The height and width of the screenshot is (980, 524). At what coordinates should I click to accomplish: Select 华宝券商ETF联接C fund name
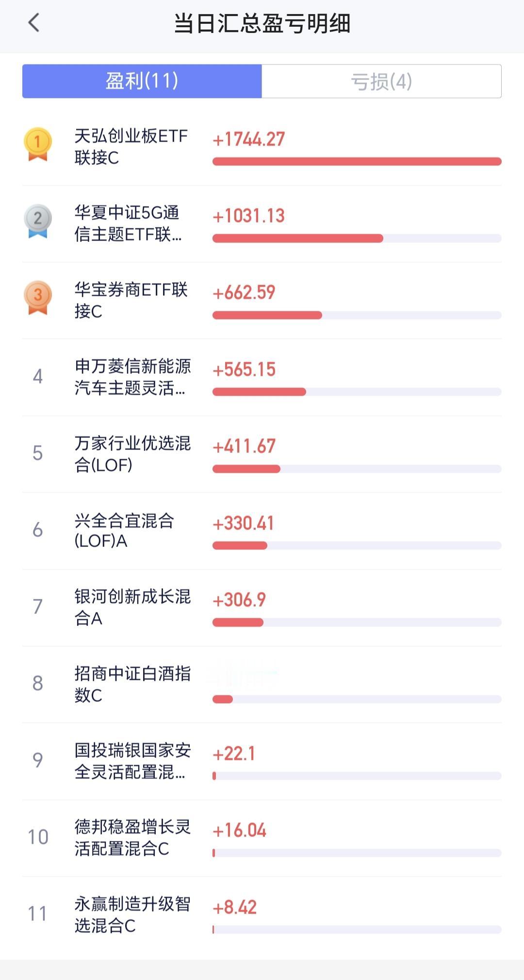[131, 300]
